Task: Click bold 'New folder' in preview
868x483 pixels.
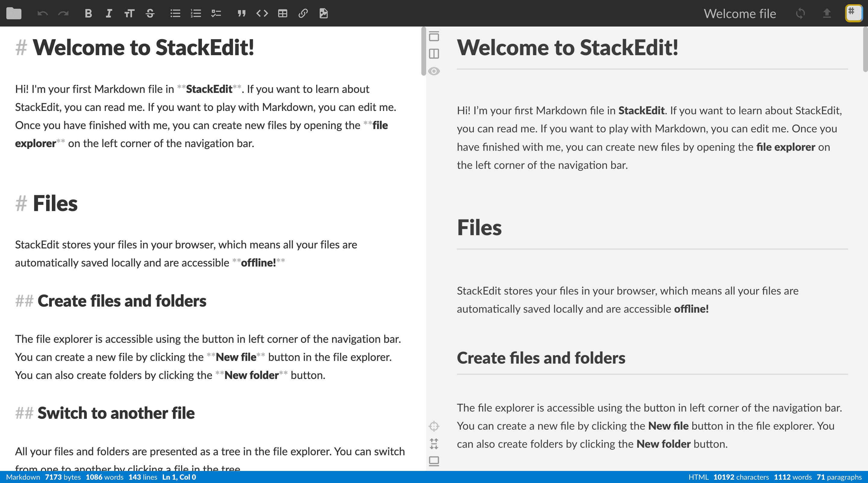Action: click(663, 444)
